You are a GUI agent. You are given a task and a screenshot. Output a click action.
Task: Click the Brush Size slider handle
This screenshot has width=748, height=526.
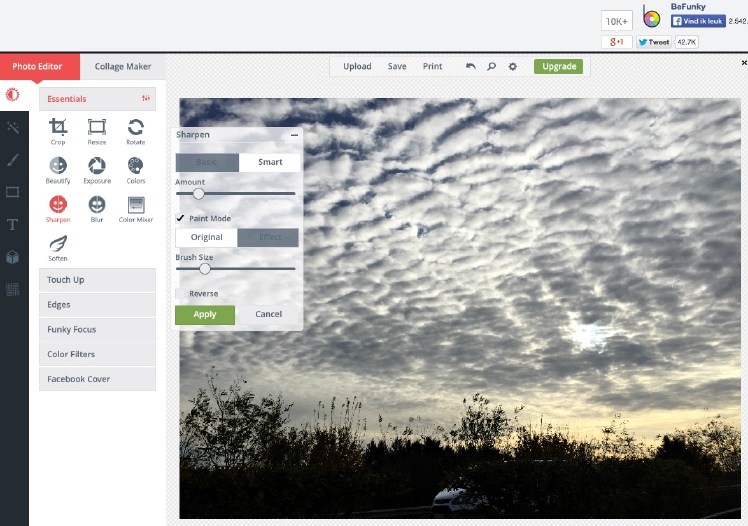click(205, 269)
